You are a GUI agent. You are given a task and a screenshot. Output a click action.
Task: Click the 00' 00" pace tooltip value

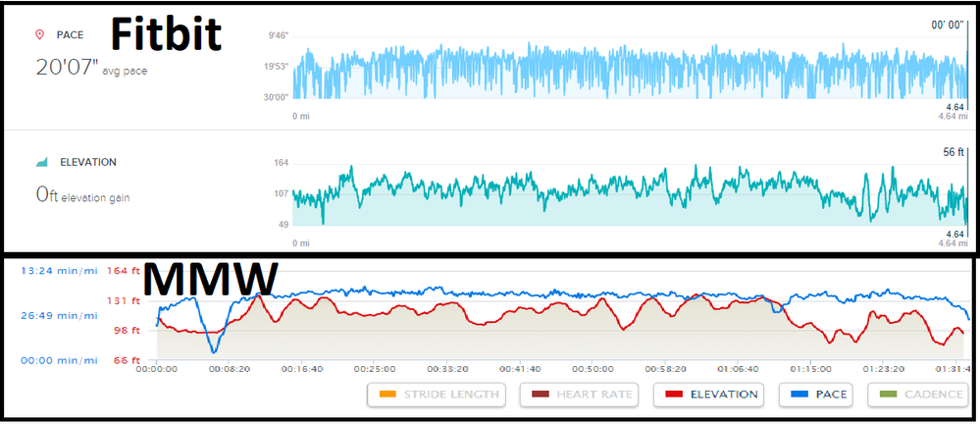948,26
